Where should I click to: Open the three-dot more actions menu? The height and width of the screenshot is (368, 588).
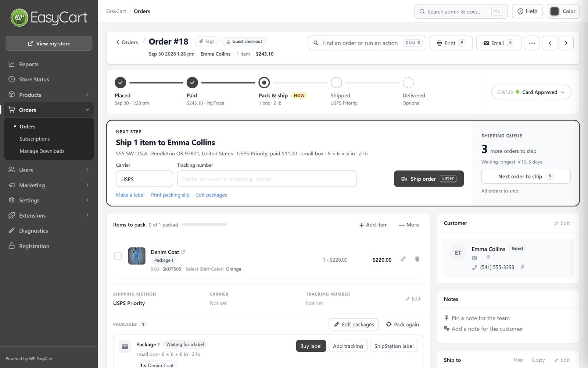pos(532,43)
